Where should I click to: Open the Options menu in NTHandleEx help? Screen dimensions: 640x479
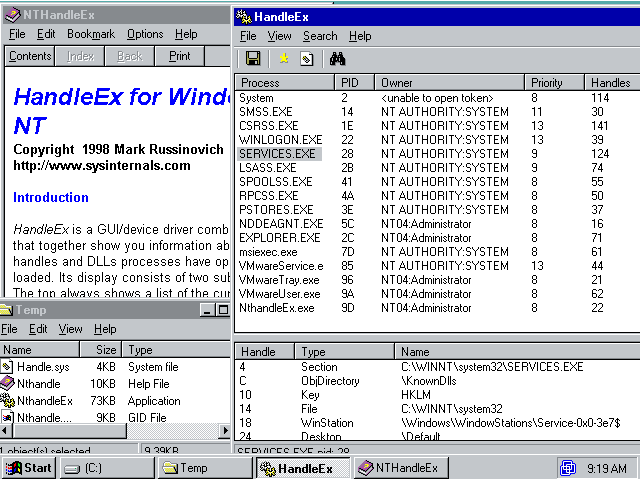click(145, 34)
